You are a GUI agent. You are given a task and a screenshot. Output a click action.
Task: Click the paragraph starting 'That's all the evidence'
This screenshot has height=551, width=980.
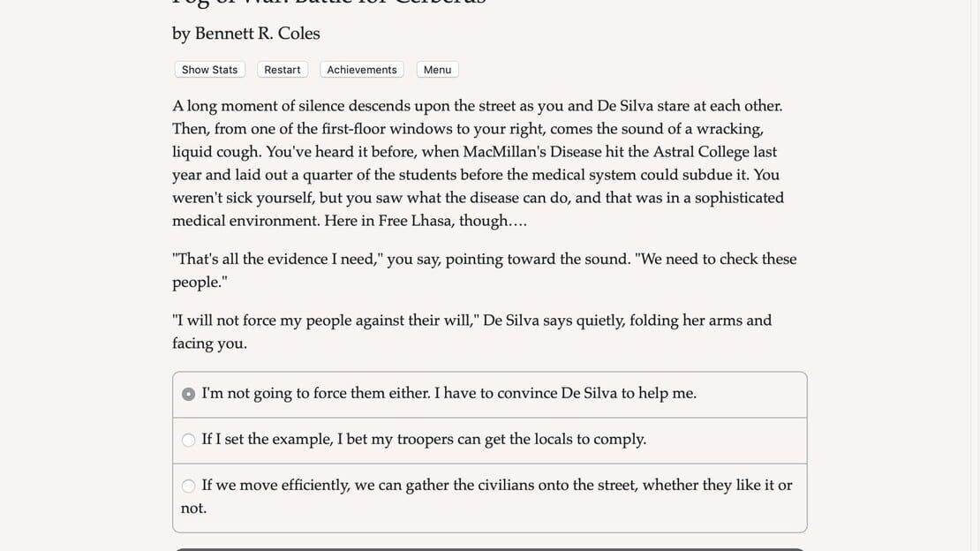point(485,270)
